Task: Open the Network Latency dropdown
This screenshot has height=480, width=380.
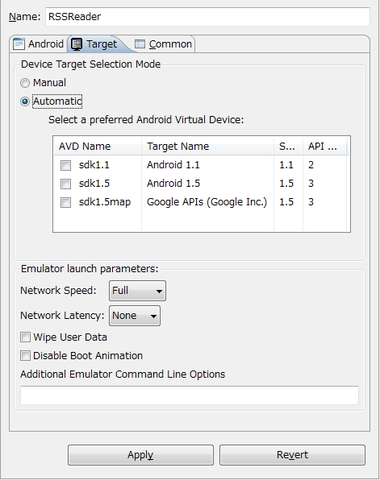Action: click(x=135, y=316)
